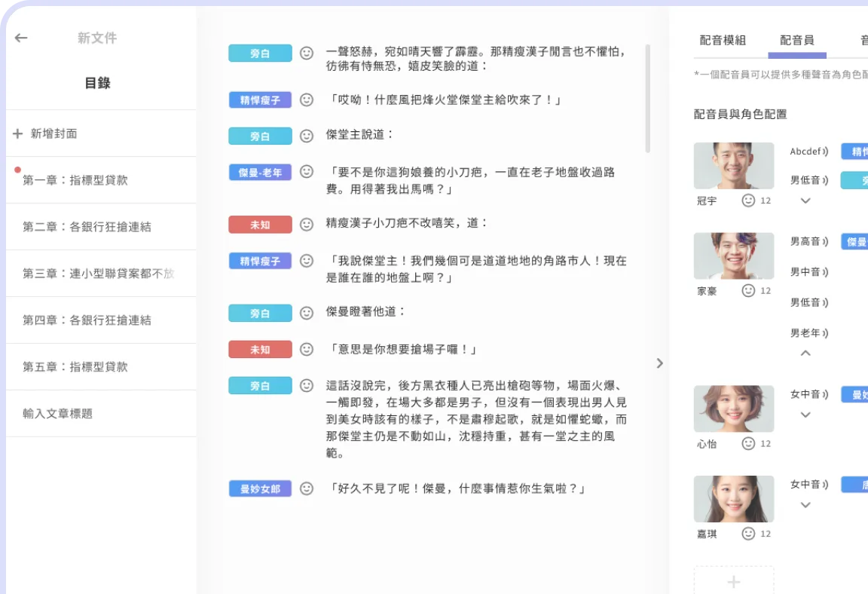
Task: Open chapter 第二章：各銀行狂搶連結
Action: pyautogui.click(x=87, y=227)
